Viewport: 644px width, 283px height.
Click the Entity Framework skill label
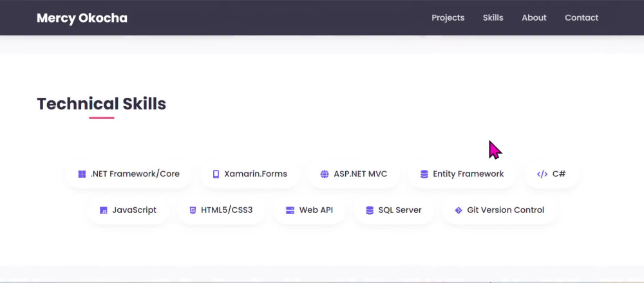click(x=468, y=174)
